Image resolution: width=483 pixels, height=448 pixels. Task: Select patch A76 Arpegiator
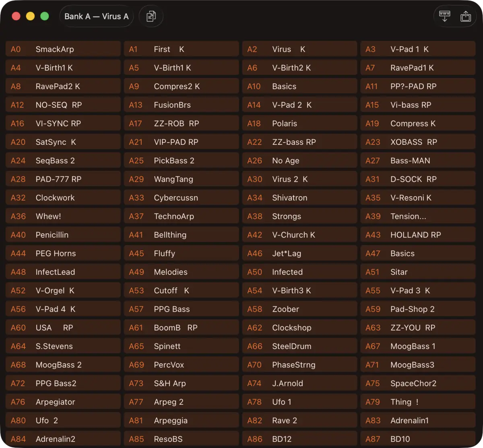click(x=63, y=402)
